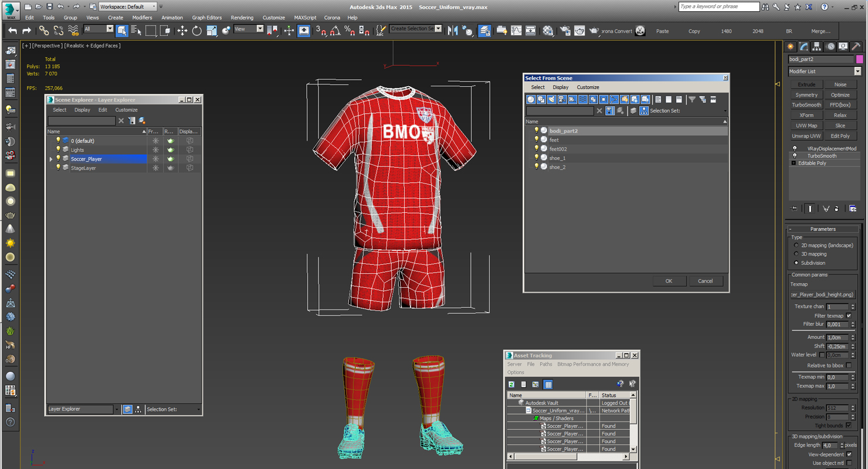Click the Edit Poly modifier button

840,136
